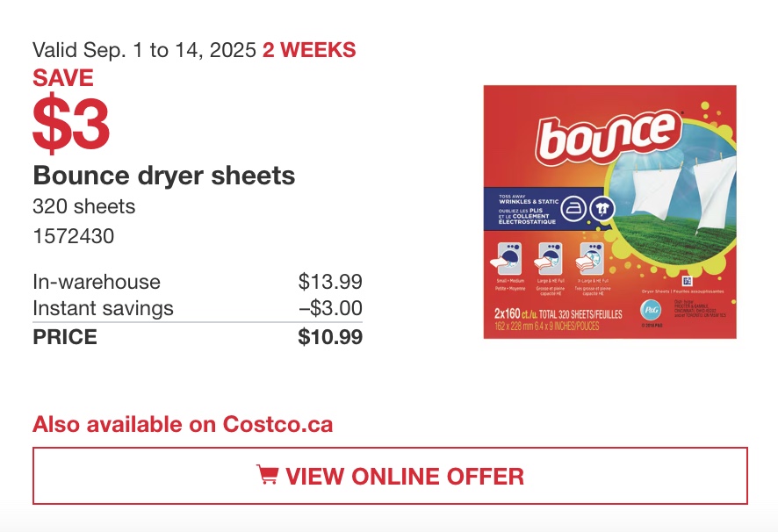Click the X-Large load washer icon
This screenshot has width=778, height=532.
pos(590,259)
